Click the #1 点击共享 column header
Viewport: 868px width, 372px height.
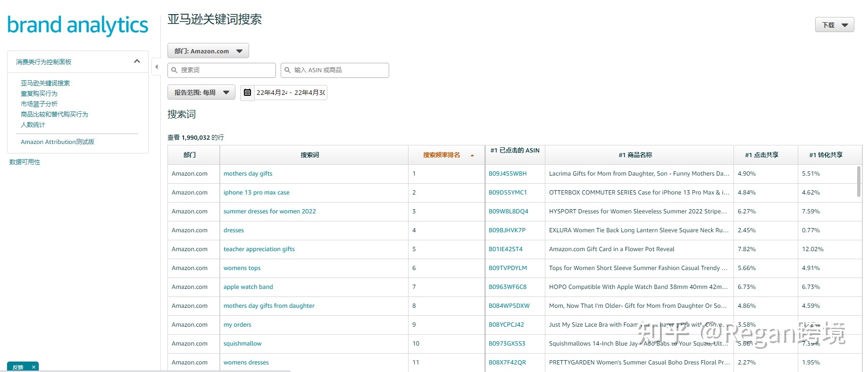766,155
